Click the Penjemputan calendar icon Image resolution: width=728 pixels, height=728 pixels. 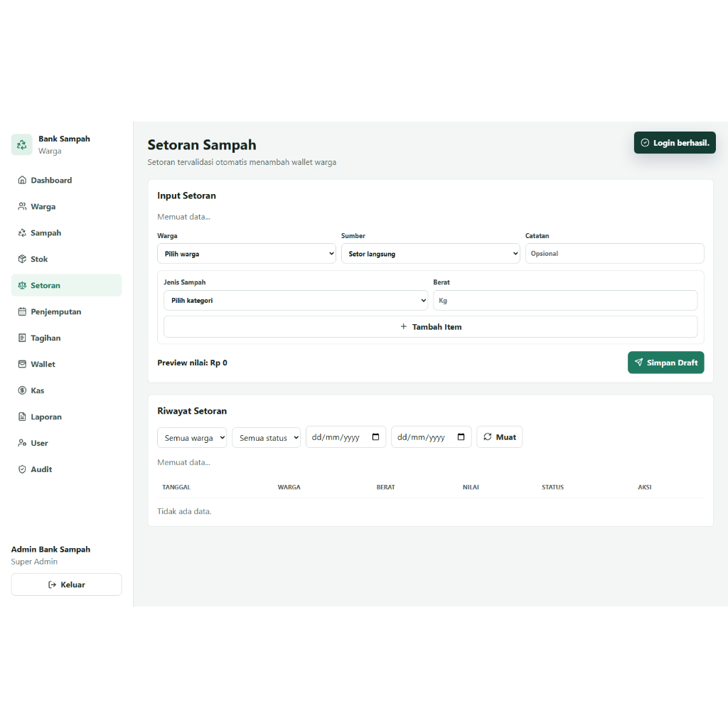[x=22, y=311]
